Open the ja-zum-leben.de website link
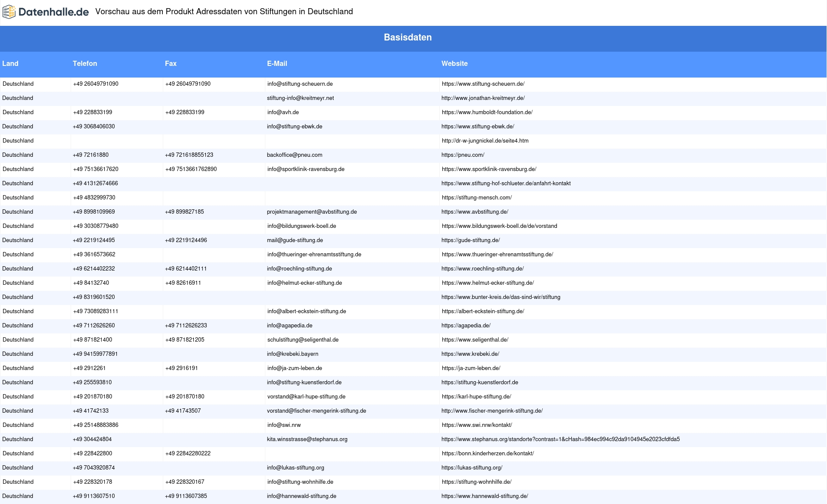This screenshot has width=827, height=504. click(x=471, y=368)
